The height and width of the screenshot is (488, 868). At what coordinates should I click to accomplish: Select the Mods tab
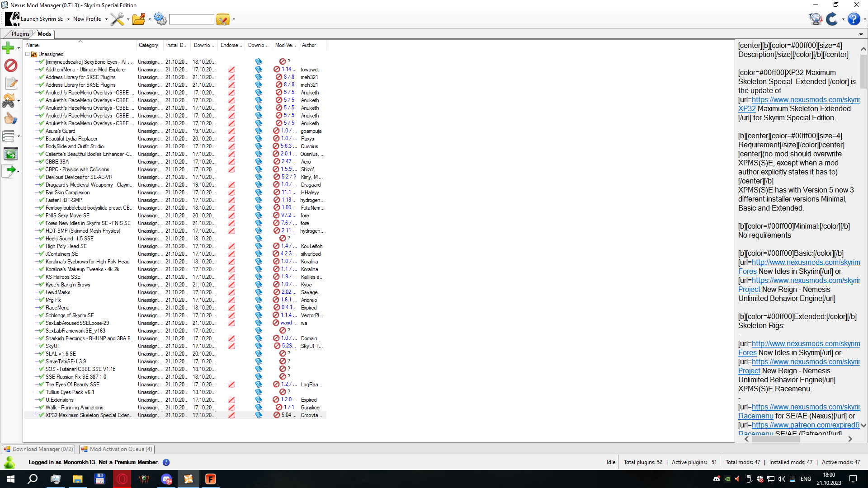[x=44, y=34]
